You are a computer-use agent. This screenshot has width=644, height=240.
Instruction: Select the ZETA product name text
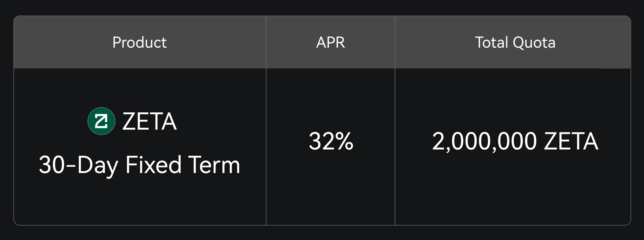149,122
